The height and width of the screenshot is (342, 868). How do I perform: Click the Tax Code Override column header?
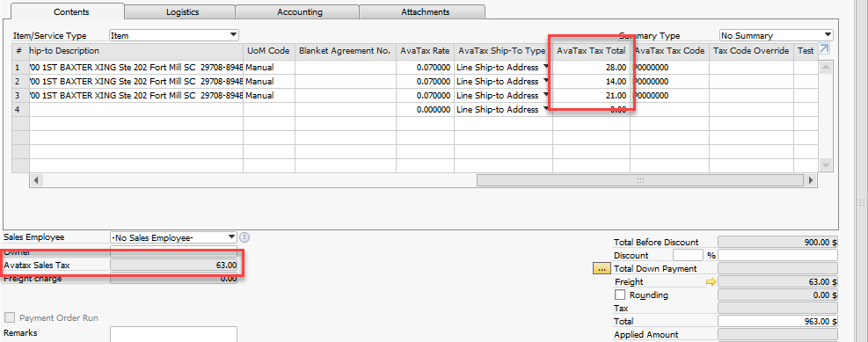[x=752, y=51]
